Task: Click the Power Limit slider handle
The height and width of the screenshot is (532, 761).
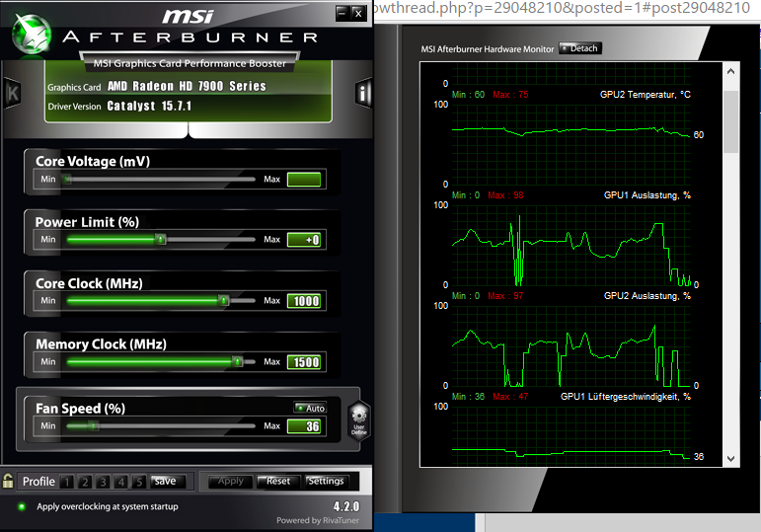Action: coord(160,239)
